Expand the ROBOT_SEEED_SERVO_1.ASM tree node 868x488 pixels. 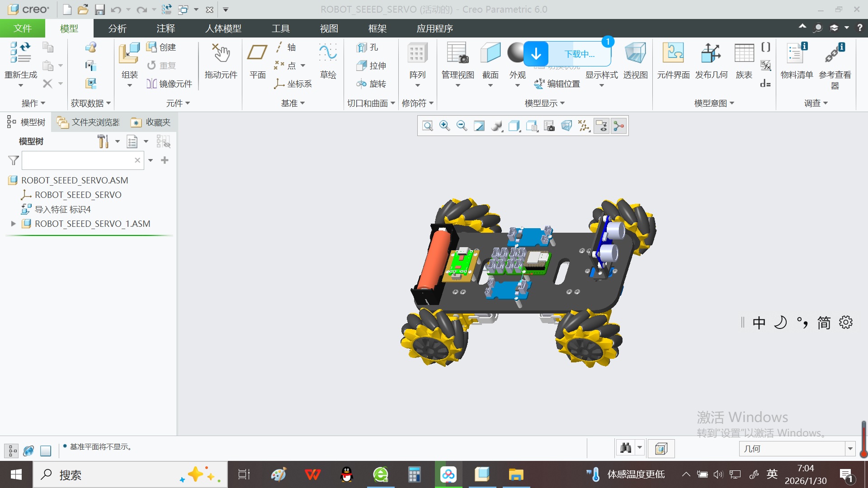pos(13,224)
